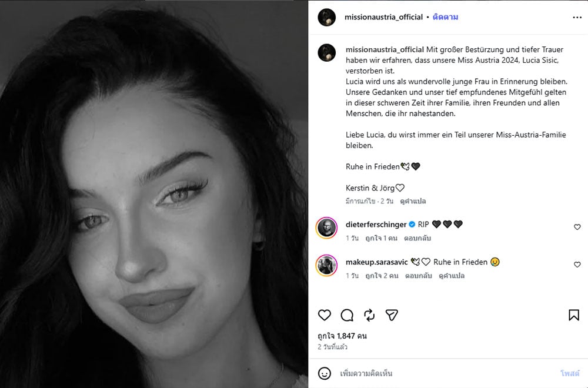Click the add a comment input field
The height and width of the screenshot is (388, 588).
pyautogui.click(x=446, y=373)
